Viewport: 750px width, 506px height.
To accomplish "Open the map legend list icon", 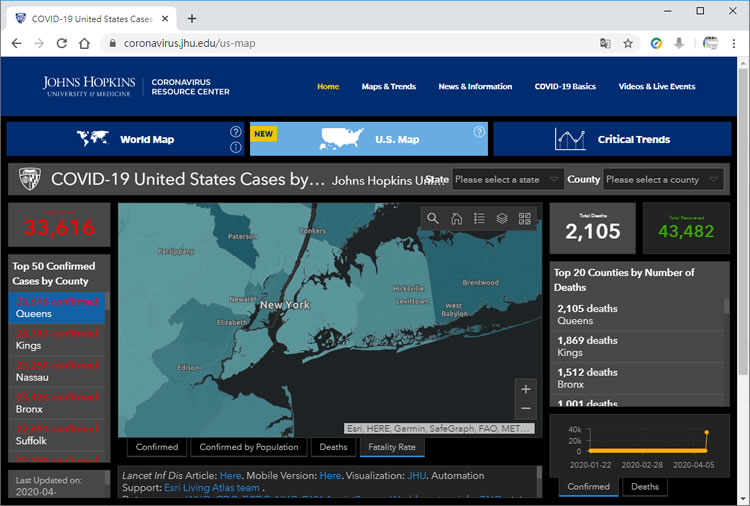I will pyautogui.click(x=479, y=219).
